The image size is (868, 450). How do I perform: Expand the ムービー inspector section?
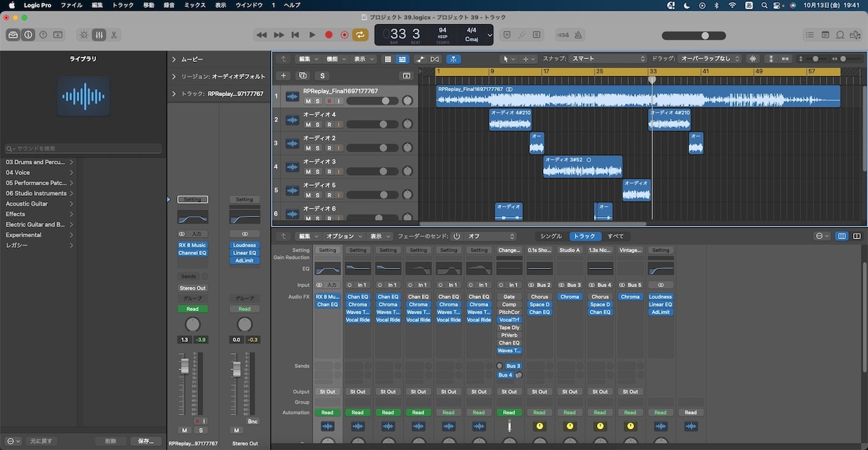point(174,59)
